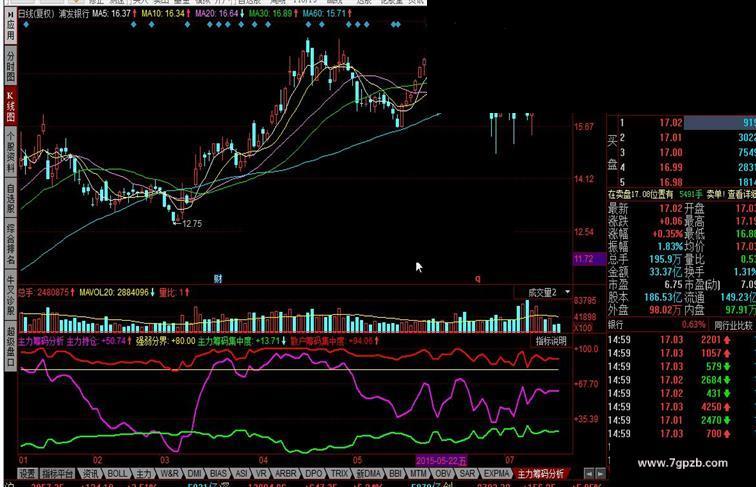Select the SAR indicator tab
756x487 pixels.
point(467,473)
